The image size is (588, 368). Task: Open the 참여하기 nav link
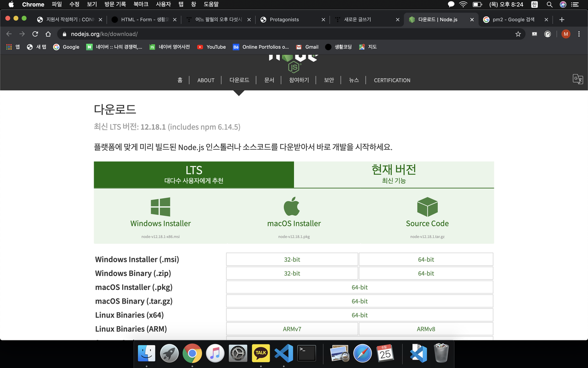(x=299, y=80)
